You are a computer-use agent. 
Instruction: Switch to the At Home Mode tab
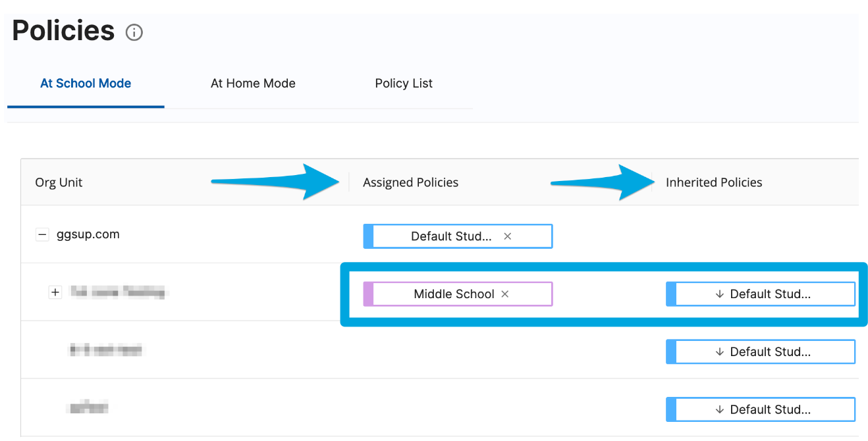pos(253,83)
